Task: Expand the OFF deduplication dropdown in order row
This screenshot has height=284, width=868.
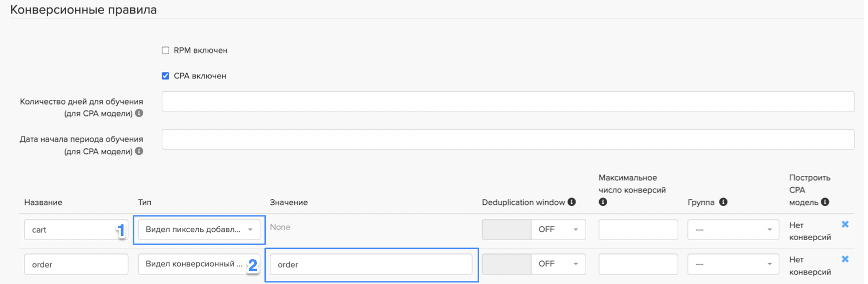Action: [558, 264]
